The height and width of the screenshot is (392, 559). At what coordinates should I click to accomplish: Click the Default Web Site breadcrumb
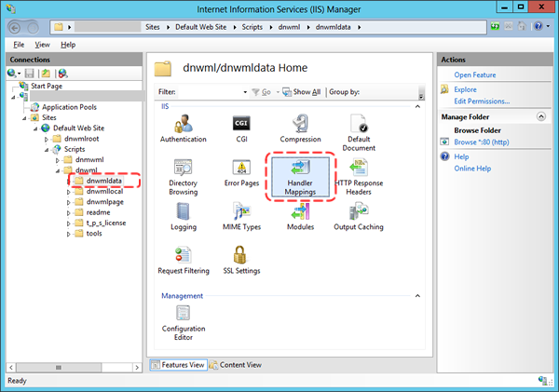pos(200,27)
